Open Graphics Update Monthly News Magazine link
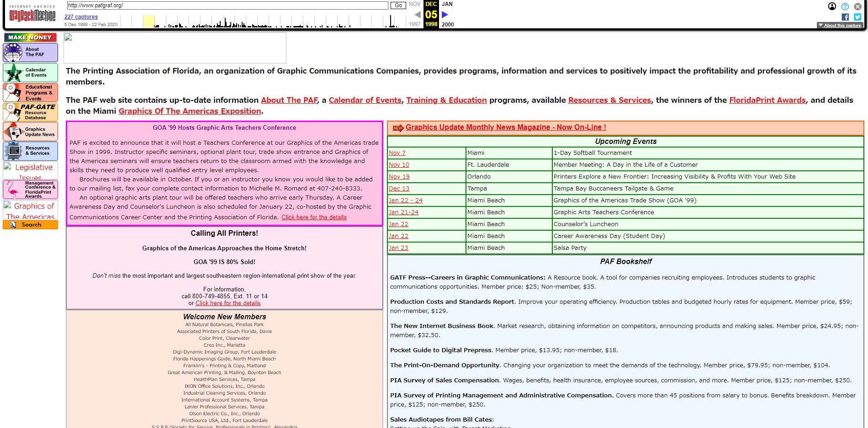868x428 pixels. (x=505, y=127)
